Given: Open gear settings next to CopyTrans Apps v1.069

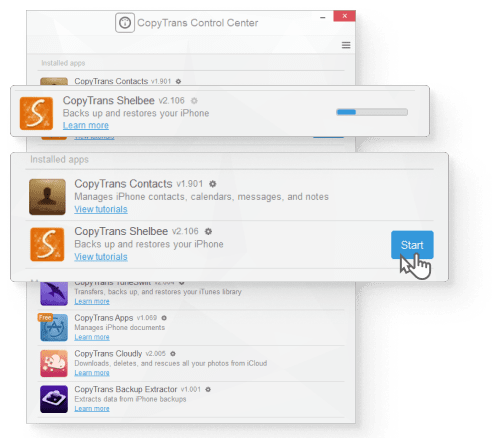Looking at the screenshot, I should (164, 318).
